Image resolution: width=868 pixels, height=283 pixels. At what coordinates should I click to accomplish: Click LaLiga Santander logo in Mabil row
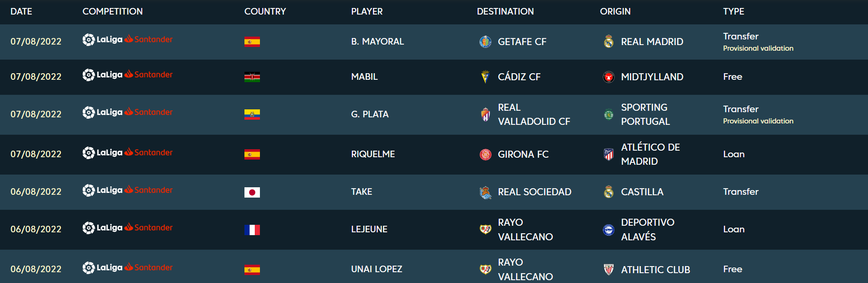pyautogui.click(x=128, y=75)
